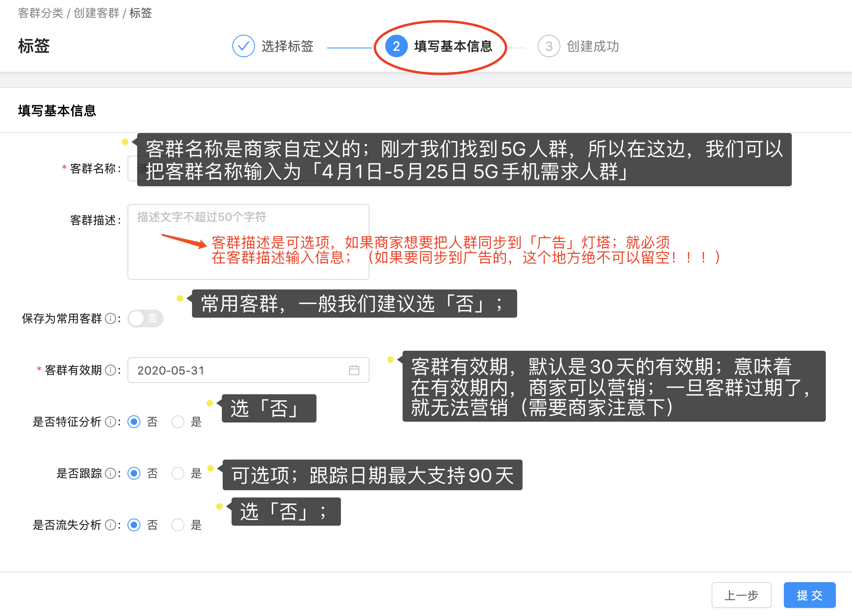Click the checkmark icon for 选择标签 step

[243, 46]
